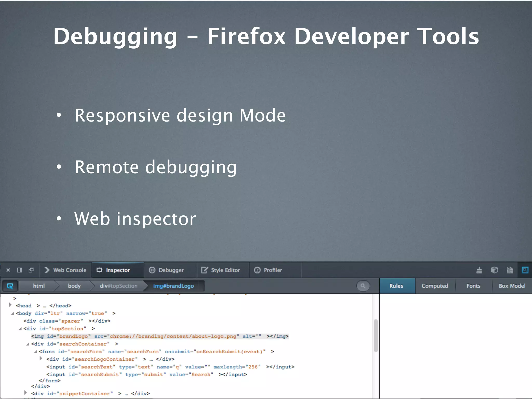Toggle Responsive Design Mode icon
Image resolution: width=532 pixels, height=399 pixels.
pyautogui.click(x=525, y=270)
